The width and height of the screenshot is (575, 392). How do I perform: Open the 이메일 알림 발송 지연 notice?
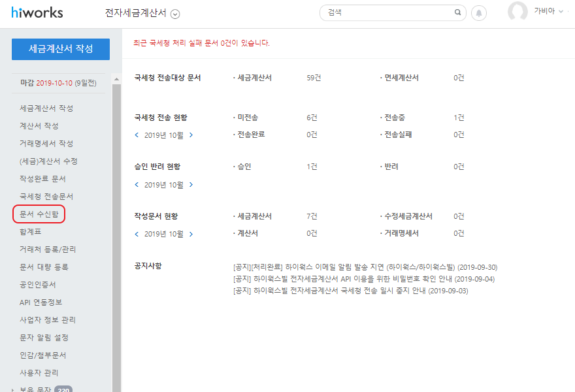pyautogui.click(x=365, y=267)
